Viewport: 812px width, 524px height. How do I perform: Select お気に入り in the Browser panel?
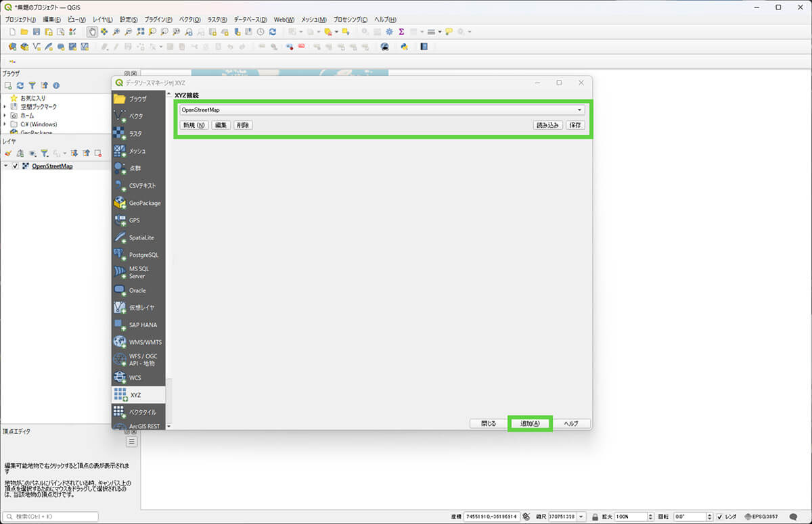click(x=32, y=98)
